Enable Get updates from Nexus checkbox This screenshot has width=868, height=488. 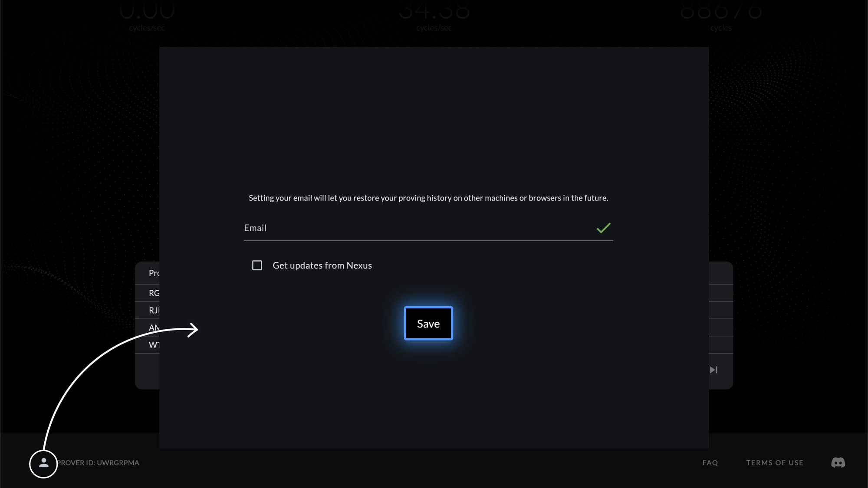257,265
